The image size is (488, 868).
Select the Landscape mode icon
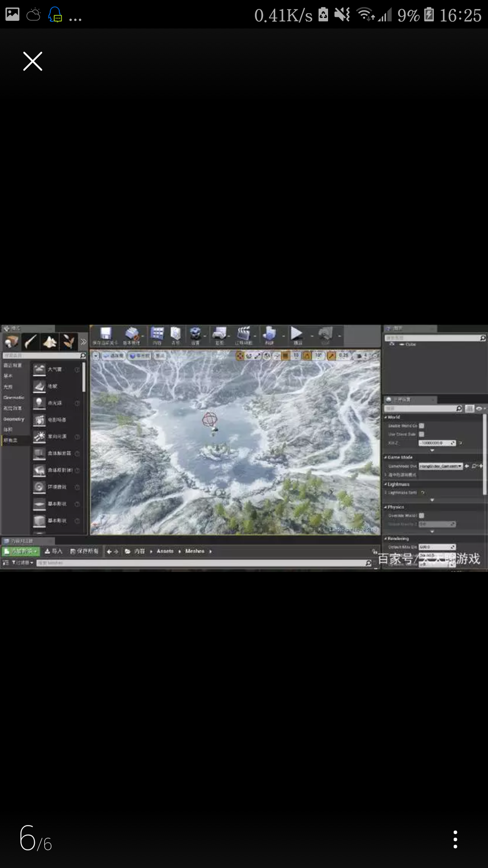tap(50, 342)
